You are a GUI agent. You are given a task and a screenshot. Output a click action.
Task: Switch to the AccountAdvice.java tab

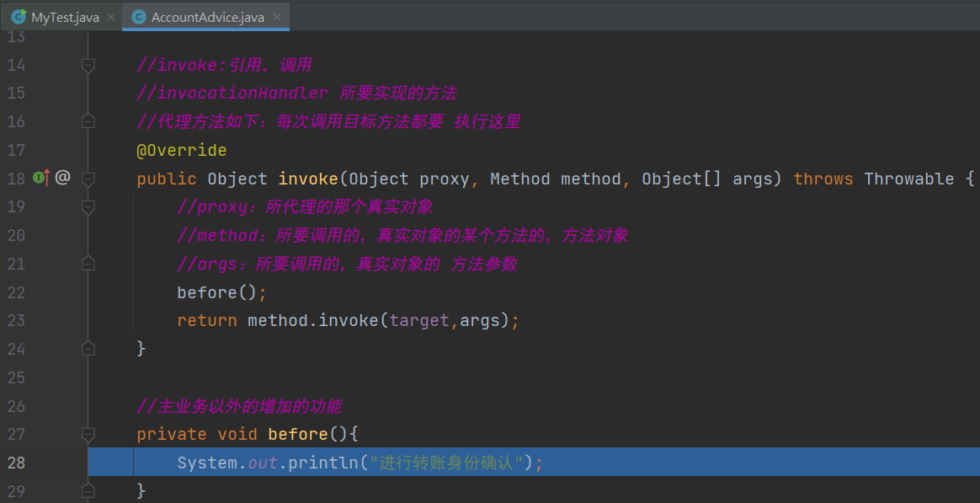[207, 17]
